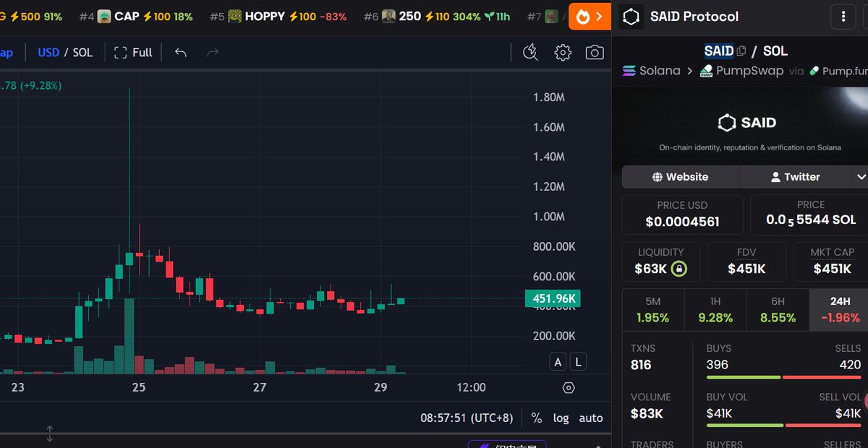This screenshot has width=868, height=448.
Task: Select the 5M timeframe tab
Action: point(652,310)
